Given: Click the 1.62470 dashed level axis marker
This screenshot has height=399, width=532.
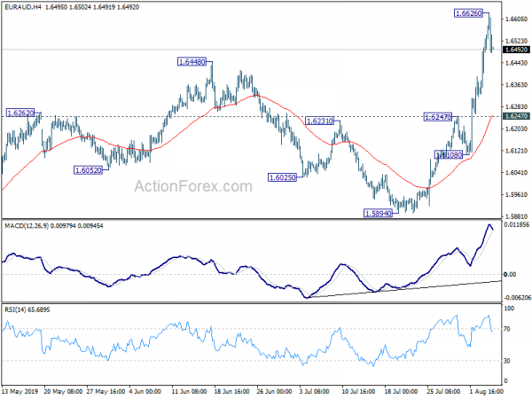Looking at the screenshot, I should point(516,116).
